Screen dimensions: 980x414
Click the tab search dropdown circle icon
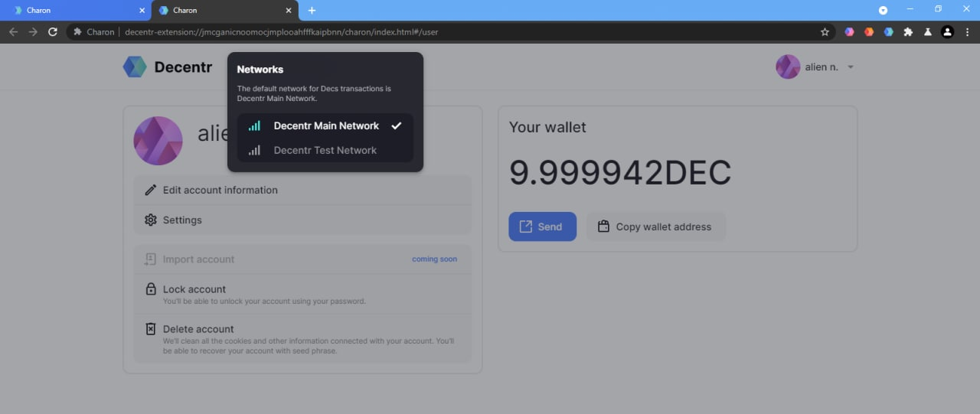(x=883, y=10)
